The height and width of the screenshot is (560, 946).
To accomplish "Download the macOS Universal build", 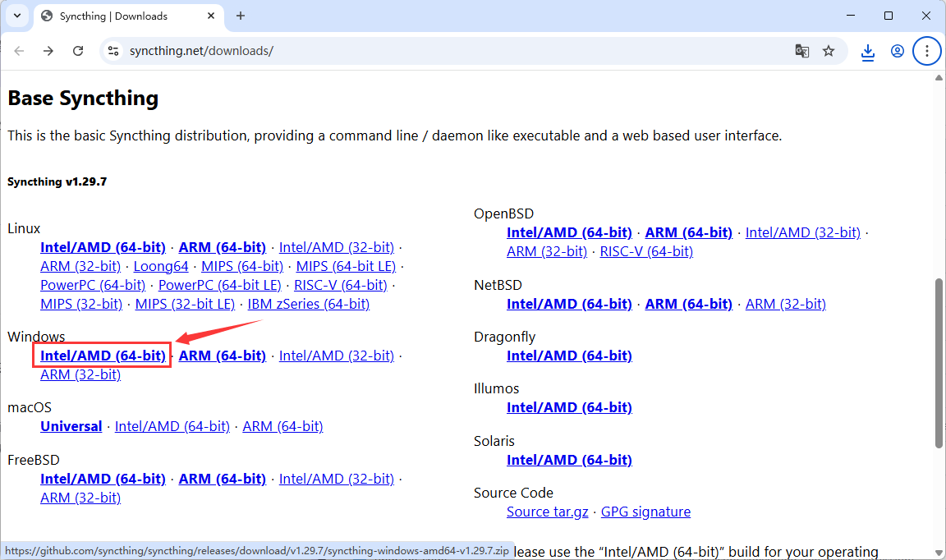I will point(71,425).
